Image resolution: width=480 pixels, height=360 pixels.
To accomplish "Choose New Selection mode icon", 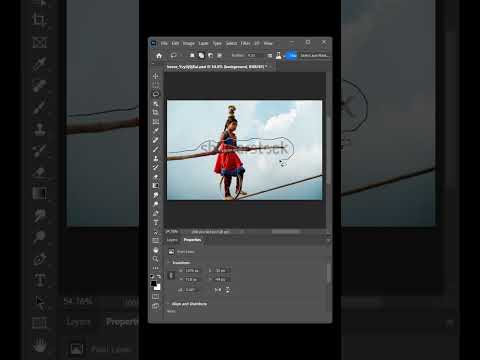I will pos(192,56).
